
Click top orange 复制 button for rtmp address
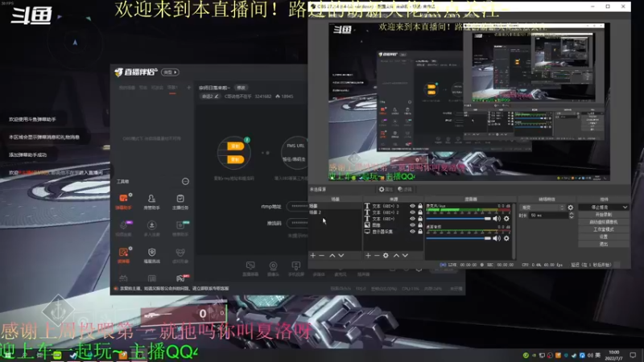click(236, 146)
